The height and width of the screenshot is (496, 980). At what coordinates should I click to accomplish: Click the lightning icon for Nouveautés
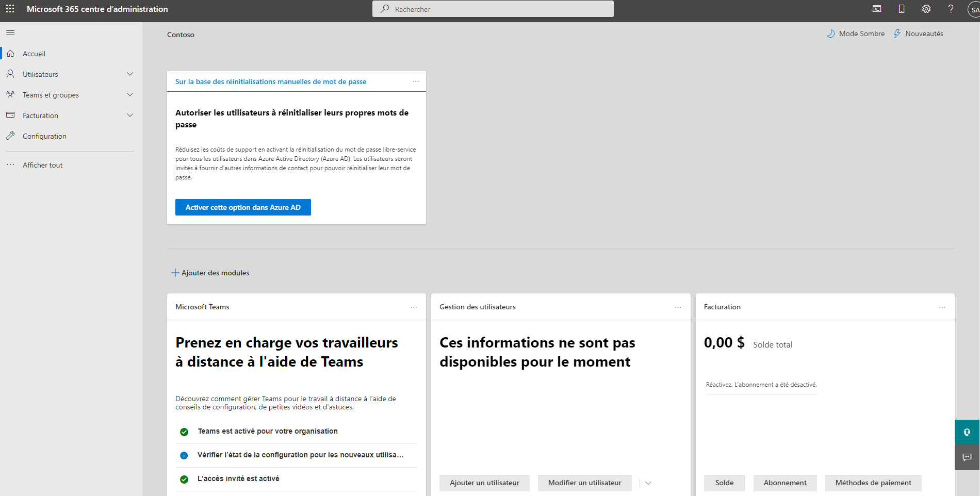(x=897, y=34)
